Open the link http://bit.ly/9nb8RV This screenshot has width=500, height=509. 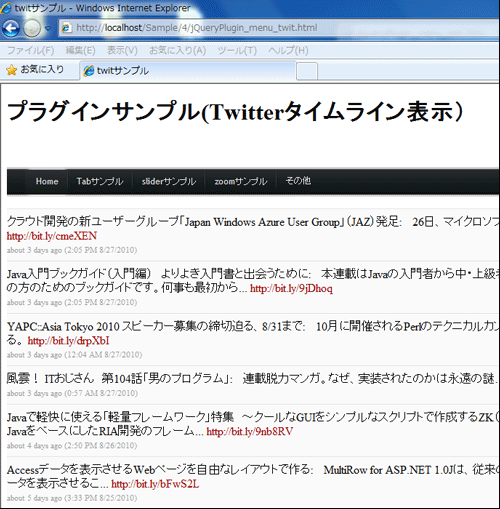[250, 432]
